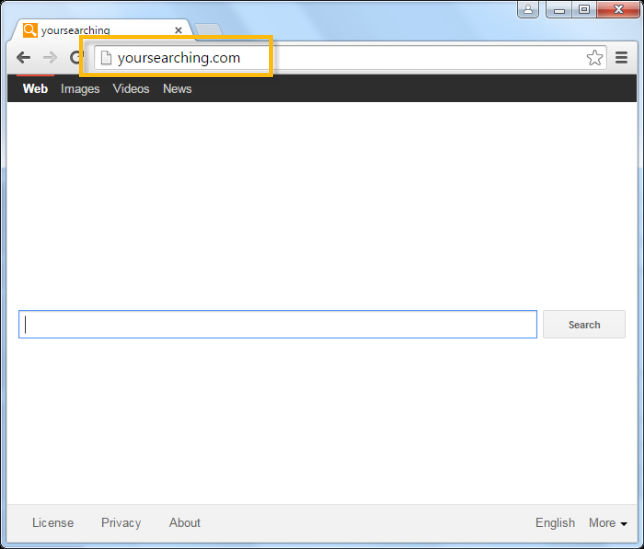Bookmark page with the star icon

[594, 58]
